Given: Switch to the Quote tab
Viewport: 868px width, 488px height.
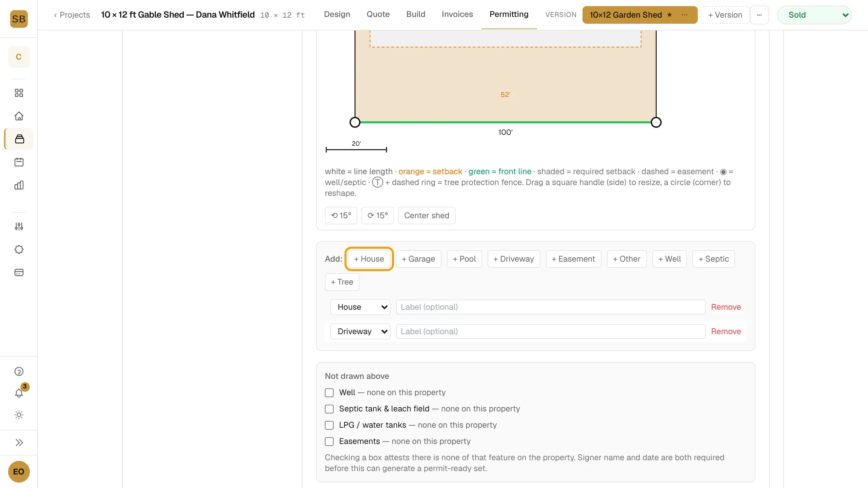Looking at the screenshot, I should click(378, 14).
